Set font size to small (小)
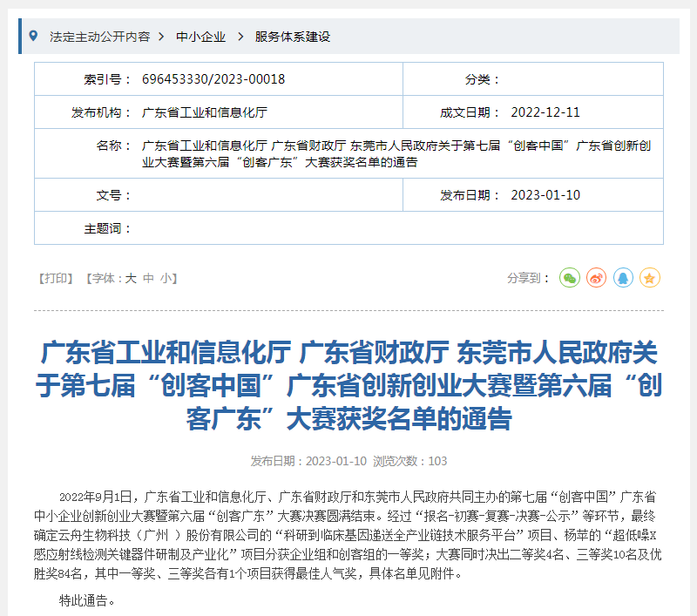 [166, 278]
